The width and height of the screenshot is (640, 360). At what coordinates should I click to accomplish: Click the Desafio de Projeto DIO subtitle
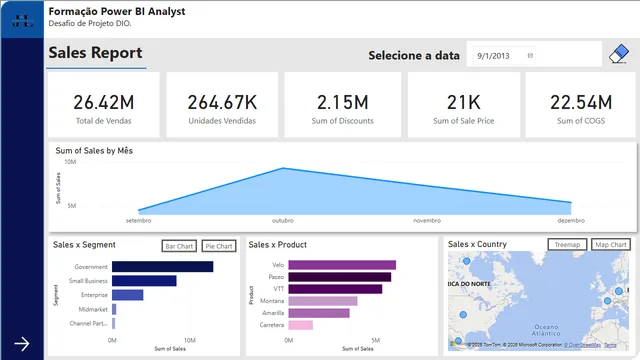point(90,23)
